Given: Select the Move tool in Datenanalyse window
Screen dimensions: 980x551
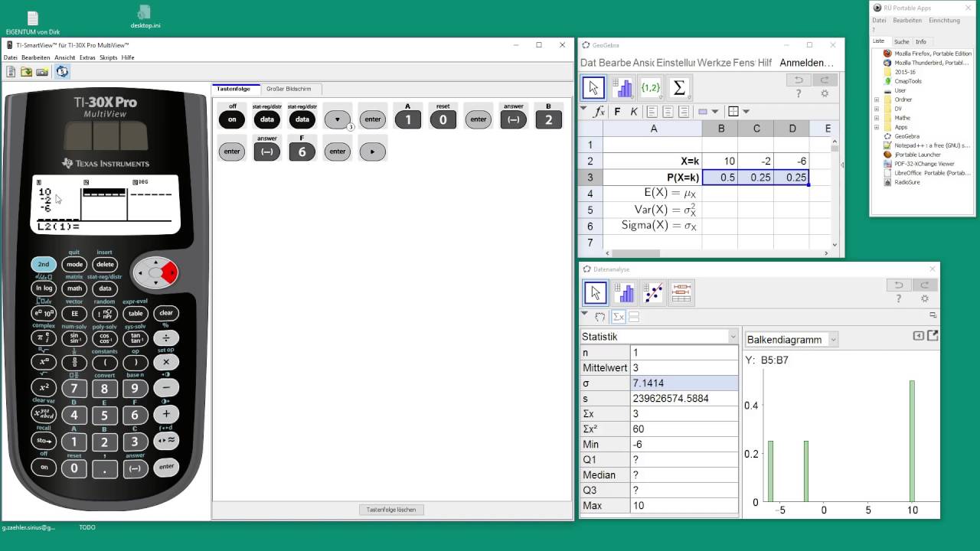Looking at the screenshot, I should pos(595,292).
